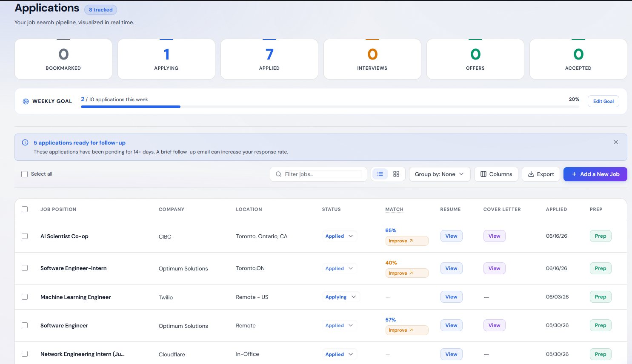Click the search icon in filter box

tap(278, 174)
